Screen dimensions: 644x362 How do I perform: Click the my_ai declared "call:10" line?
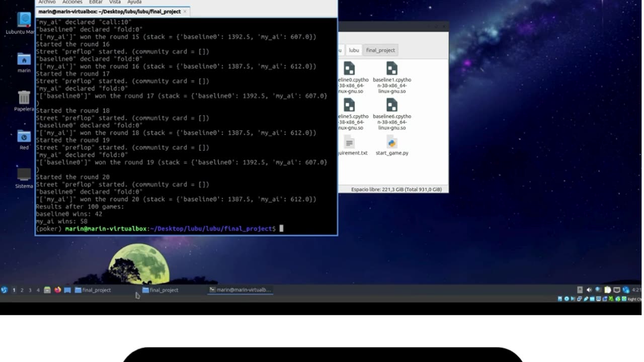click(84, 22)
